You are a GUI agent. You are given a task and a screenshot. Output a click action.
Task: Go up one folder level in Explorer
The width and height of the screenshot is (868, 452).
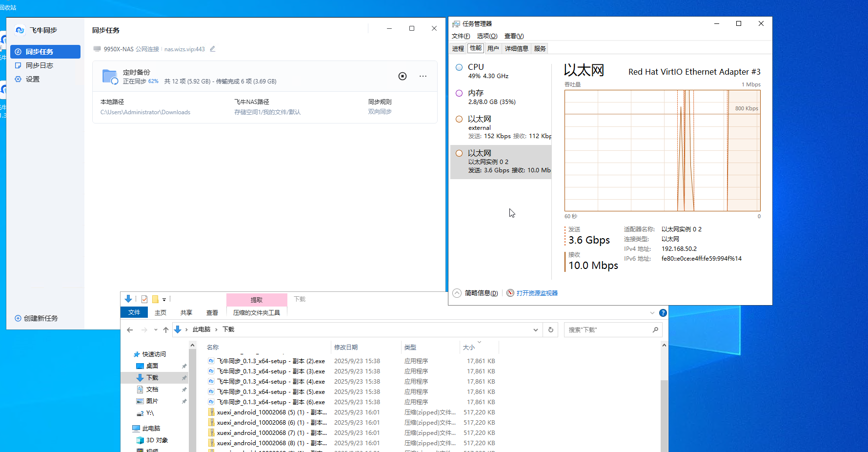point(166,330)
